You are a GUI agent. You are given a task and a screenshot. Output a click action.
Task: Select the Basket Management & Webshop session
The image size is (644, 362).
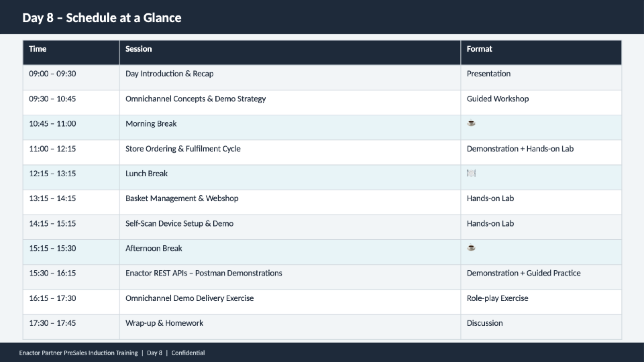182,198
